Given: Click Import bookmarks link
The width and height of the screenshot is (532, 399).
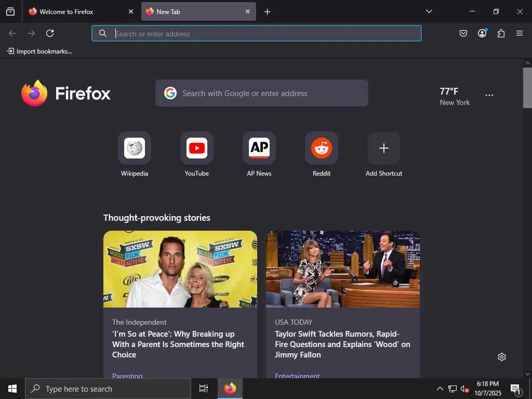Looking at the screenshot, I should (39, 51).
